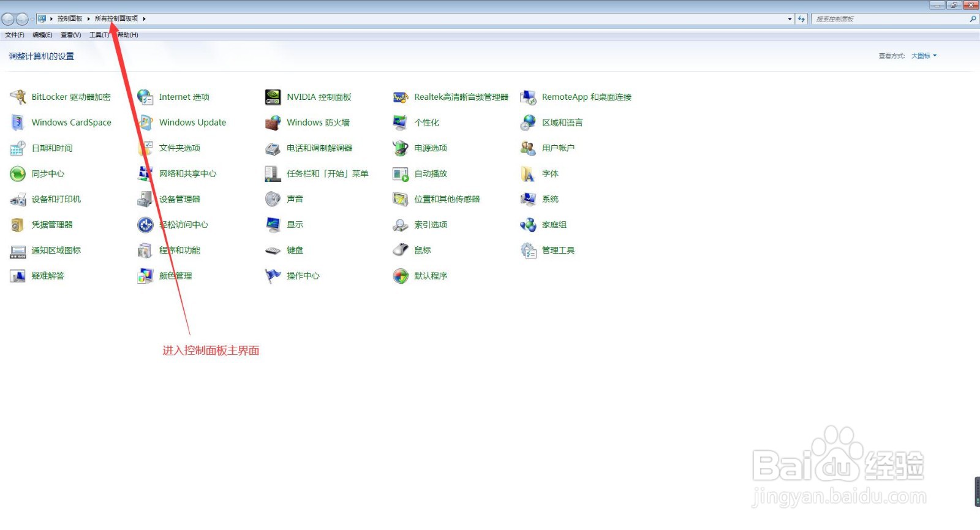
Task: Click the Realtek高清晰音频管理器 icon
Action: (401, 97)
